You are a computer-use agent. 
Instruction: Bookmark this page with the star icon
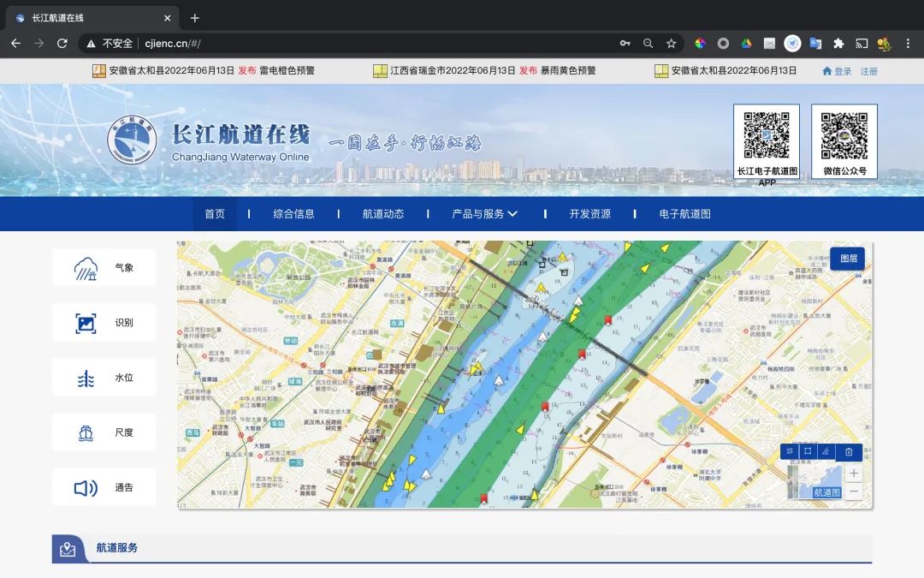[x=672, y=44]
